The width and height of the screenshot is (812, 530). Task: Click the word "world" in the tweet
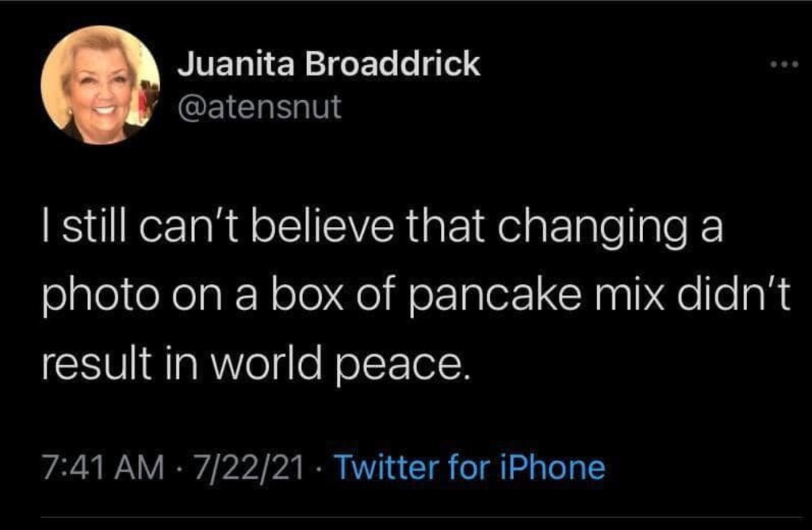click(276, 366)
